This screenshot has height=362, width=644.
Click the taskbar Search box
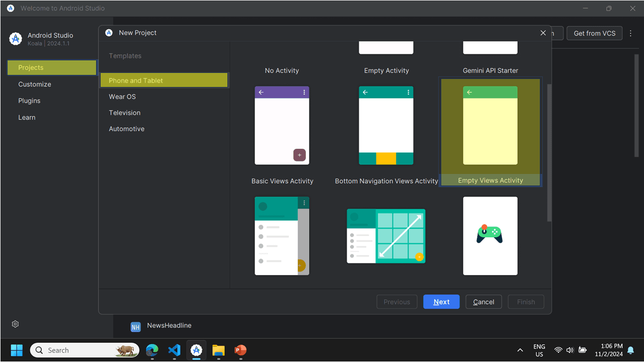[x=85, y=350]
